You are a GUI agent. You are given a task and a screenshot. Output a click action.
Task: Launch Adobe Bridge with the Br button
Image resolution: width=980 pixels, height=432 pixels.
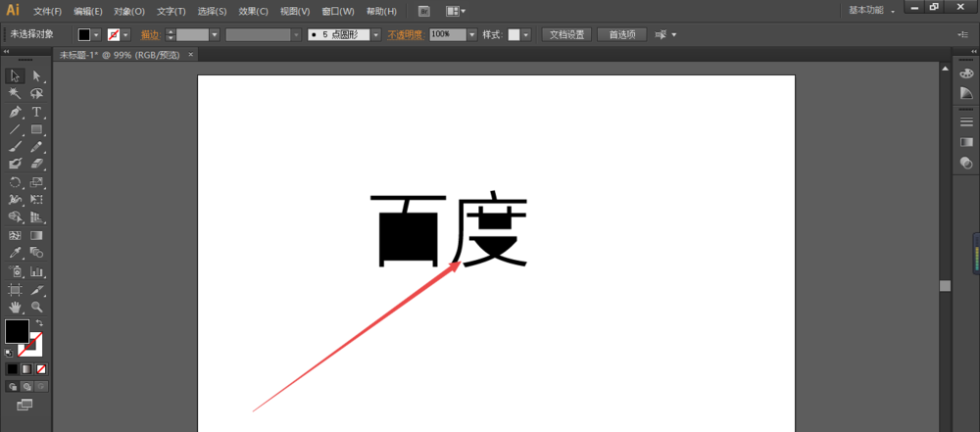pyautogui.click(x=423, y=11)
